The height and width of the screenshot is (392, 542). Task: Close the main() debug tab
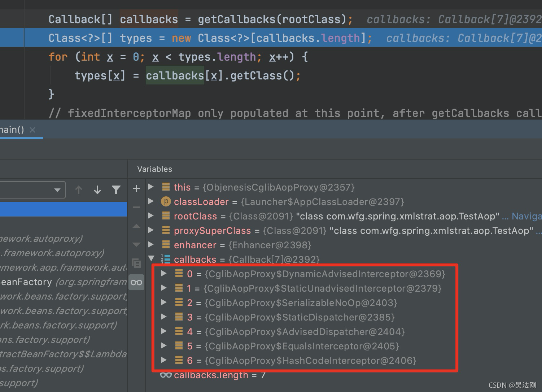click(32, 130)
